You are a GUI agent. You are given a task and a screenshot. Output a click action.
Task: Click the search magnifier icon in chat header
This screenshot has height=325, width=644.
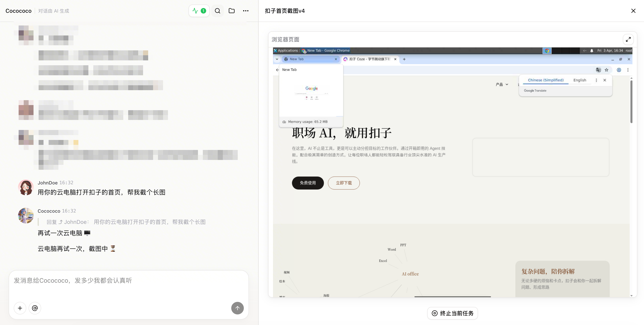point(218,11)
